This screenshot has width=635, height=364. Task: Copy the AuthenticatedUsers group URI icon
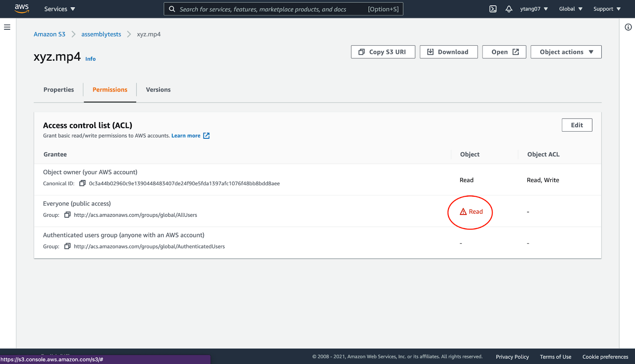[x=67, y=246]
